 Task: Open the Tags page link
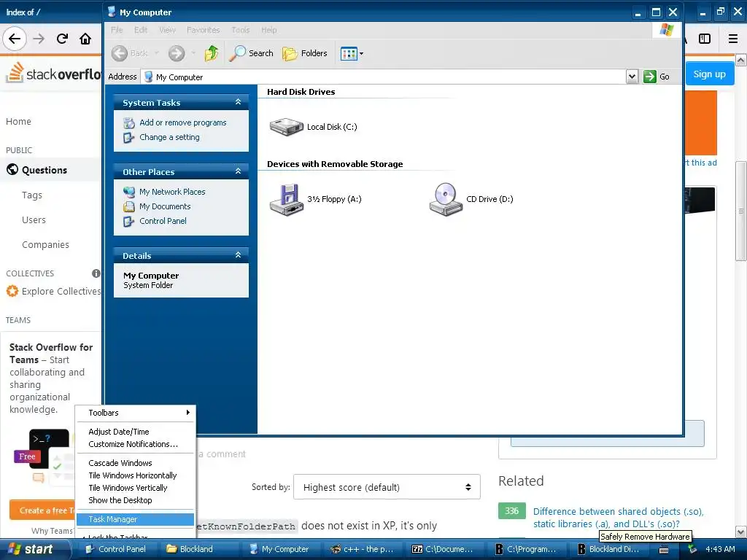32,195
